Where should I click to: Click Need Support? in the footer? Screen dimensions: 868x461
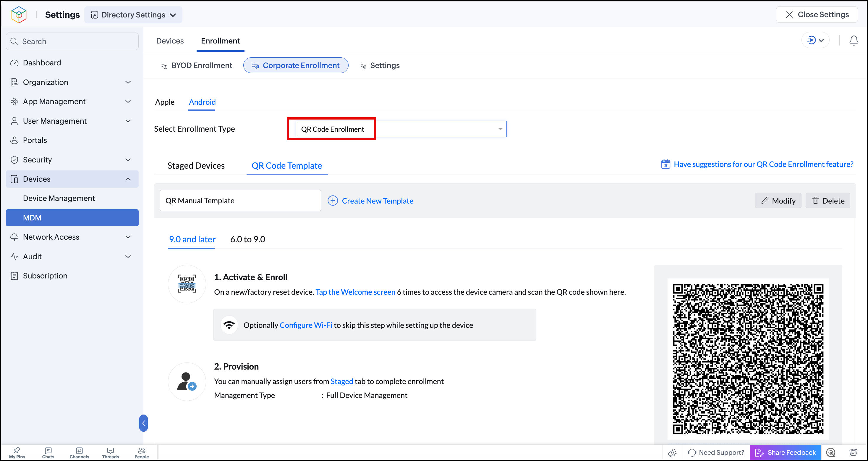[x=716, y=453]
